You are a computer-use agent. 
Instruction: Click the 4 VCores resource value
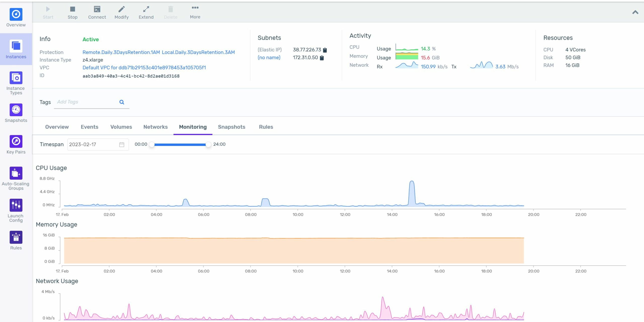[576, 50]
